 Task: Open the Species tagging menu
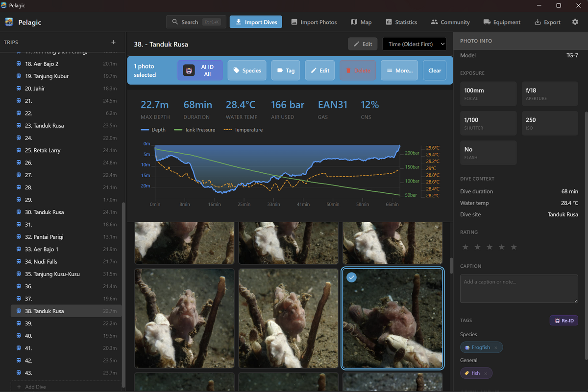(x=247, y=70)
